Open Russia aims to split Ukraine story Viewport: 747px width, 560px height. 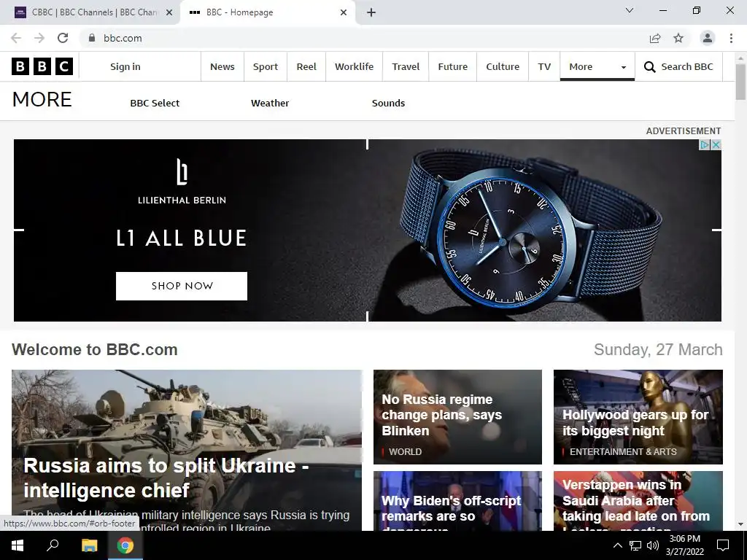[x=166, y=478]
